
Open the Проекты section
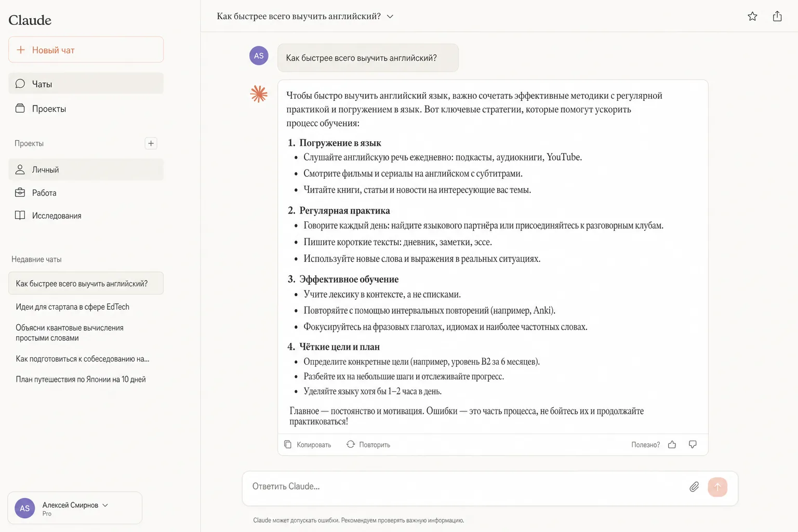(86, 109)
